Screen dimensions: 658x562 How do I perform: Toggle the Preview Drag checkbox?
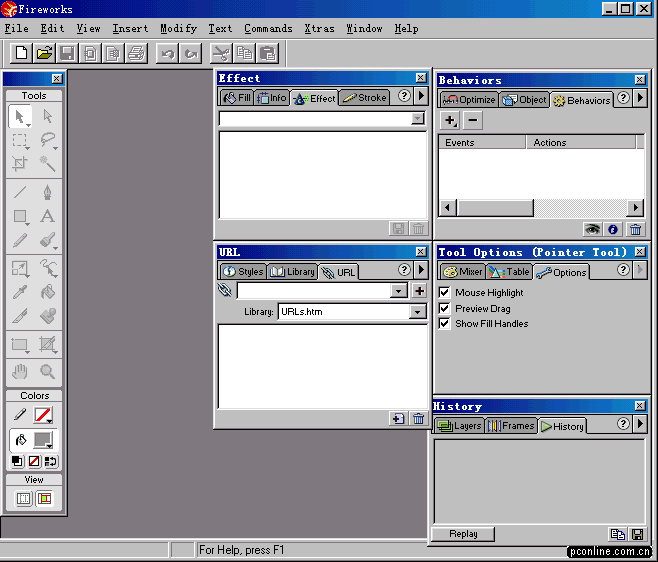pyautogui.click(x=445, y=308)
